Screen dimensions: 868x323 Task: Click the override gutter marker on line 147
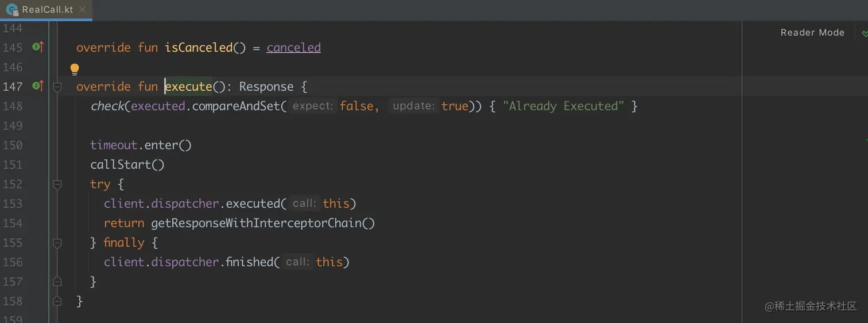[38, 86]
